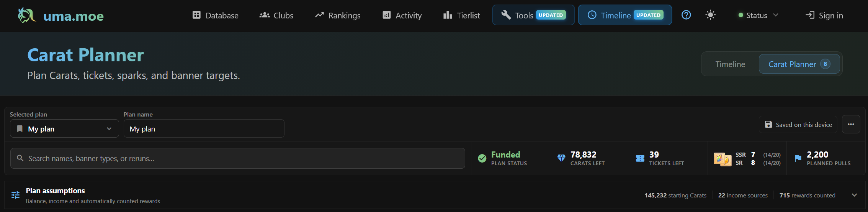The image size is (868, 212).
Task: Open the Selected plan dropdown
Action: coord(64,129)
